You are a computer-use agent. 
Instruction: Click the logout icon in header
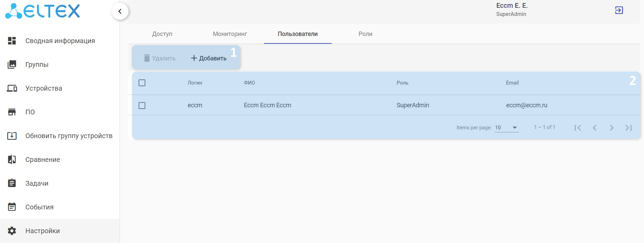click(x=619, y=10)
